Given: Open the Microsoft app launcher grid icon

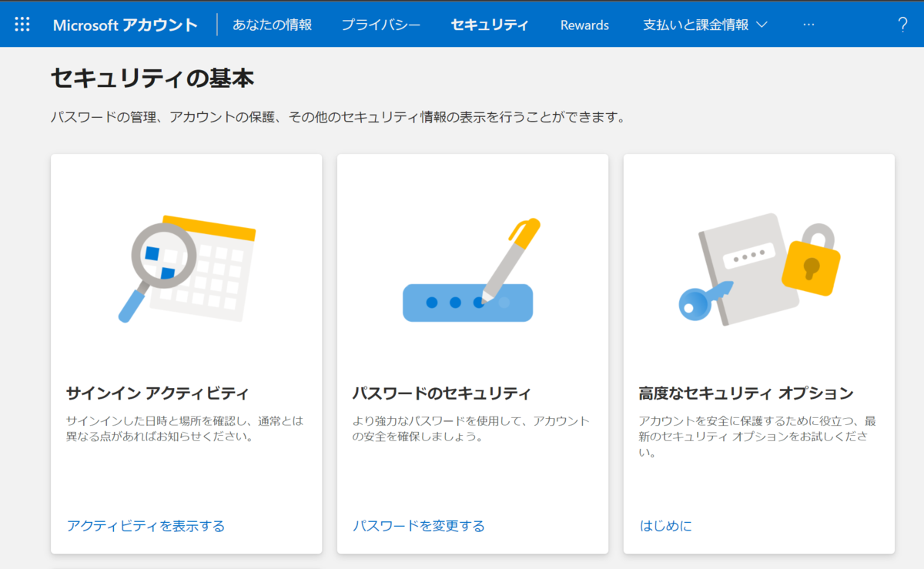Looking at the screenshot, I should (x=22, y=23).
